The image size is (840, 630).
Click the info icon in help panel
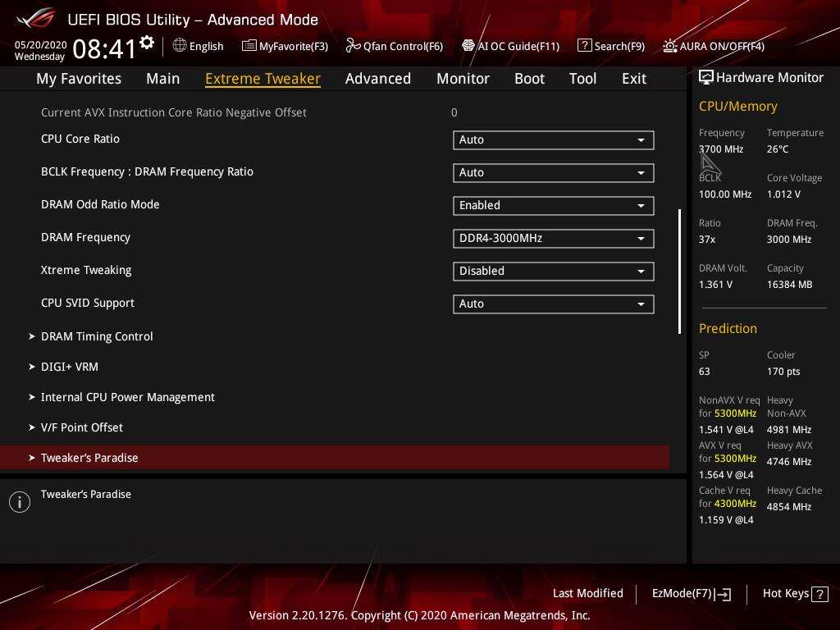(20, 502)
